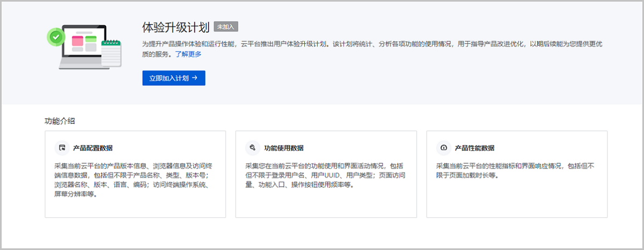Select the 功能使用数据 card title

(x=284, y=148)
